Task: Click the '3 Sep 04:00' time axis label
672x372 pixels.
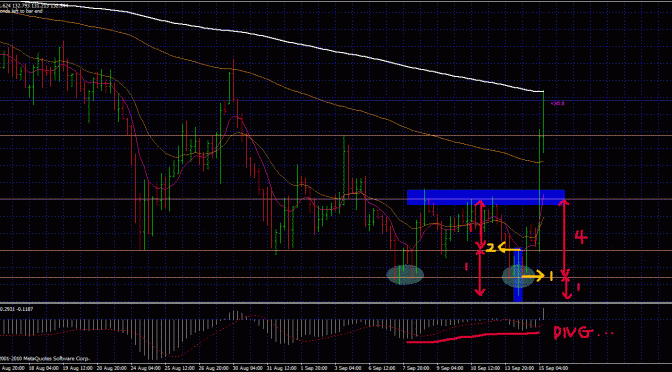Action: (347, 368)
